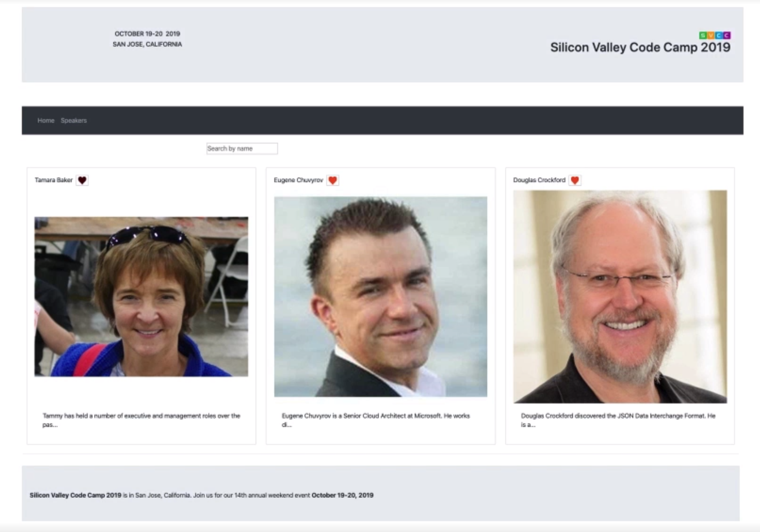This screenshot has width=760, height=532.
Task: Open the Speakers menu item
Action: [x=74, y=120]
